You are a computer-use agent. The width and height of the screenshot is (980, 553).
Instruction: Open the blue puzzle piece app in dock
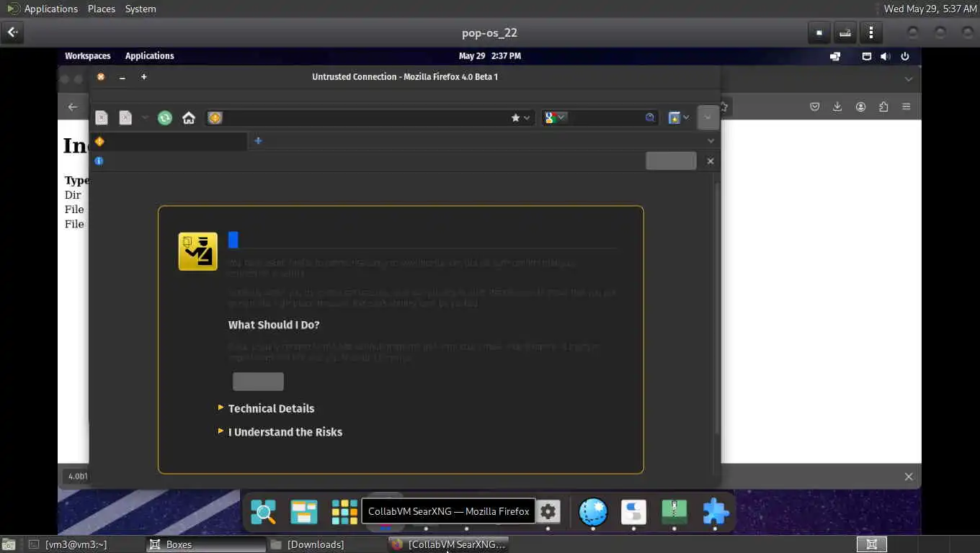pos(715,512)
